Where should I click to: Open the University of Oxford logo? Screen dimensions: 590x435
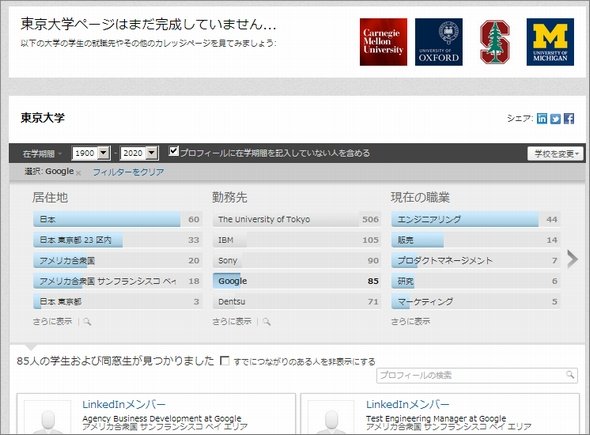point(439,42)
